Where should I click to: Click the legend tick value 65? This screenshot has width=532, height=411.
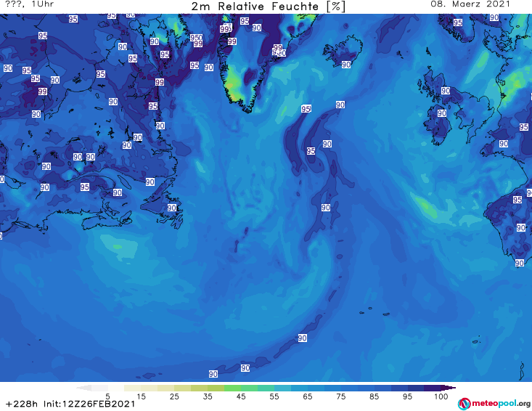(308, 396)
